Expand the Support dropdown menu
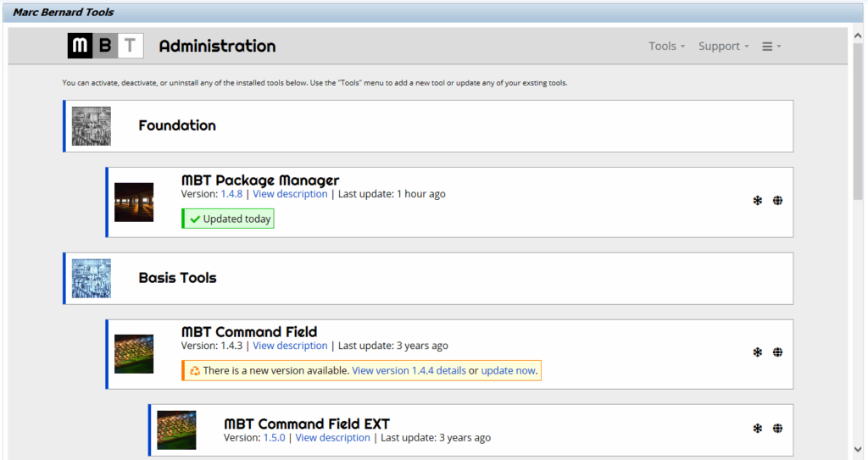Viewport: 868px width, 460px height. point(723,47)
